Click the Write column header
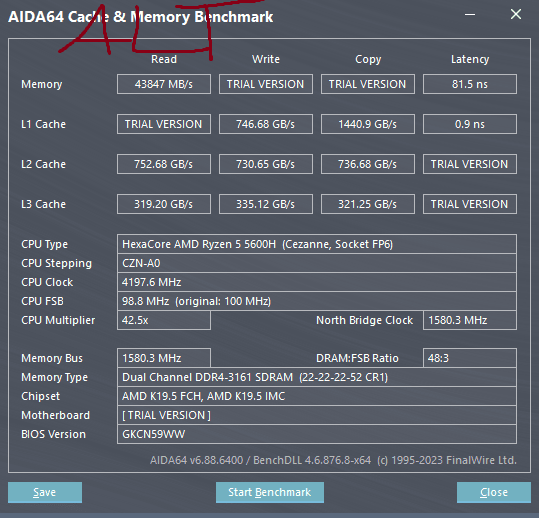The height and width of the screenshot is (518, 539). coord(266,59)
